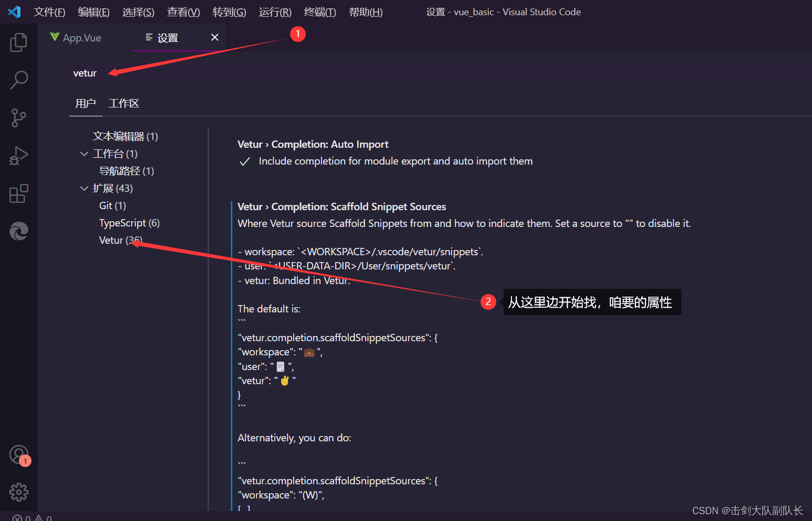Open the Manage gear icon
This screenshot has width=812, height=521.
(x=18, y=492)
